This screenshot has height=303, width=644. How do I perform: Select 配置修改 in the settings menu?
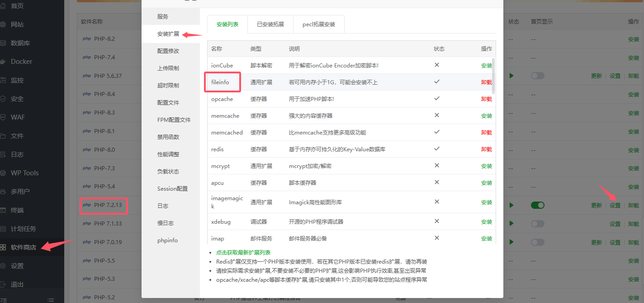[168, 51]
